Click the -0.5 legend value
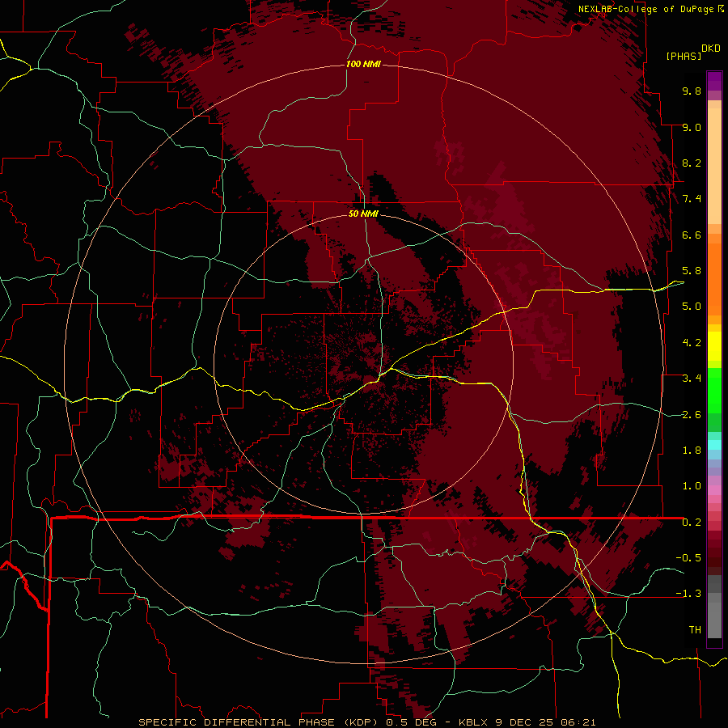 pyautogui.click(x=688, y=558)
